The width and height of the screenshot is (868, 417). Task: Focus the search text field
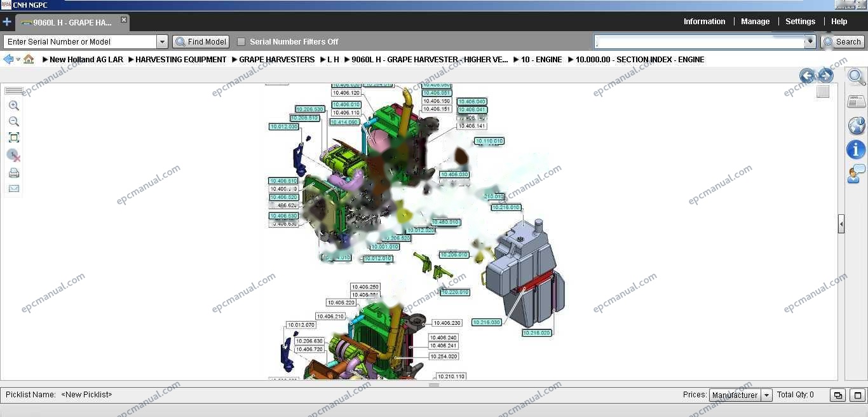point(699,42)
